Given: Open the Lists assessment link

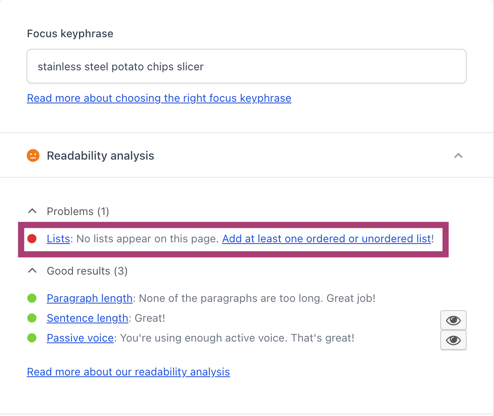Looking at the screenshot, I should coord(58,239).
